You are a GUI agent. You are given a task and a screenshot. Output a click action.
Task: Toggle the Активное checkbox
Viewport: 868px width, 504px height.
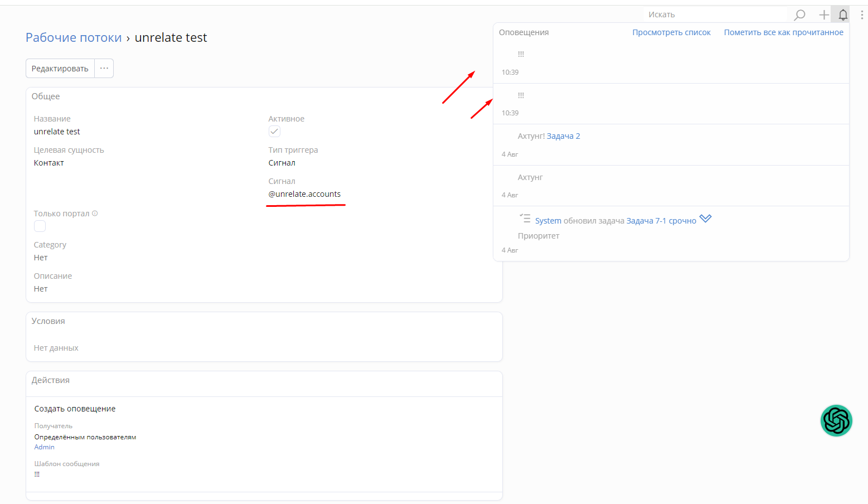click(274, 132)
